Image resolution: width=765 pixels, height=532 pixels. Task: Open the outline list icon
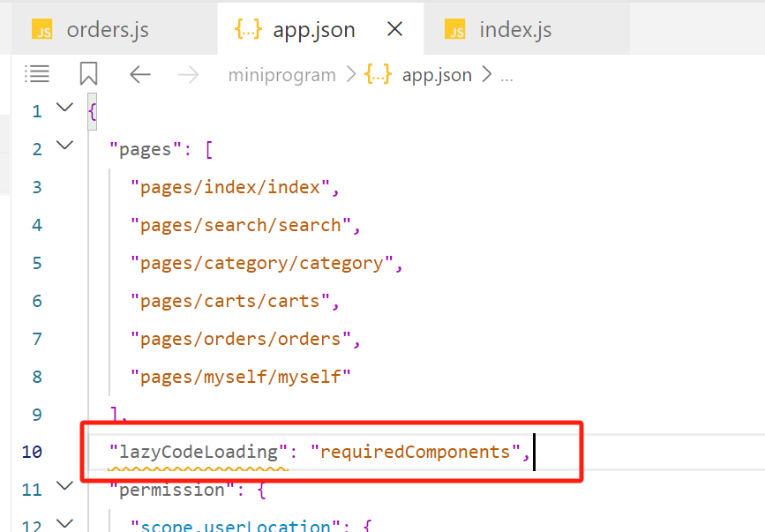coord(37,74)
